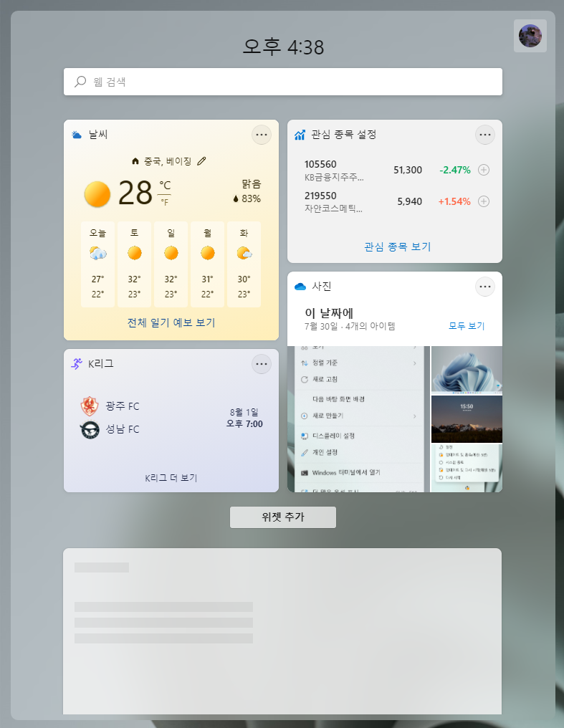Click the 맑음 weather condition label
The image size is (564, 728).
(x=251, y=184)
